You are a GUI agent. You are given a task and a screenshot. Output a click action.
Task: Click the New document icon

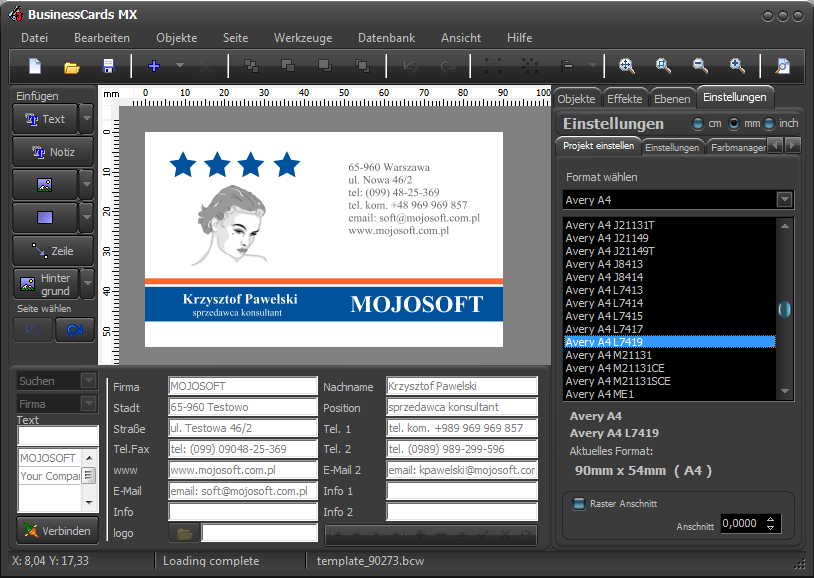pos(35,66)
